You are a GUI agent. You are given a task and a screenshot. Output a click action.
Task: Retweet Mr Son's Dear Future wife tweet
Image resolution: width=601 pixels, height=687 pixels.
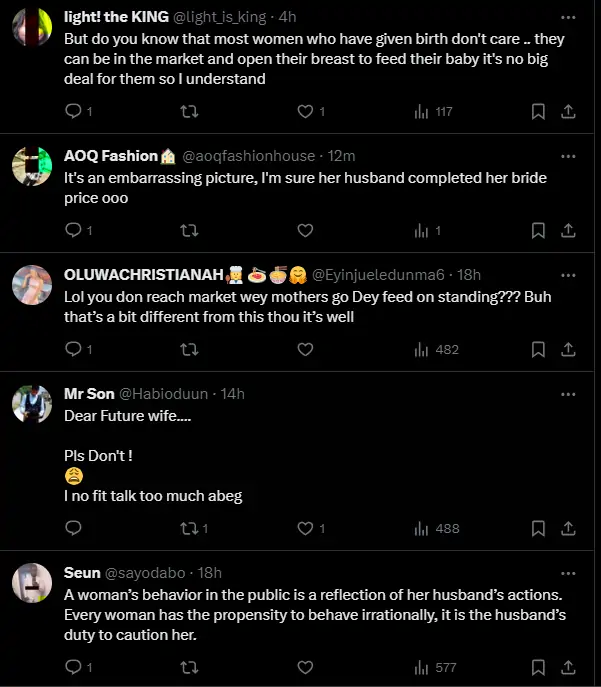(x=188, y=528)
